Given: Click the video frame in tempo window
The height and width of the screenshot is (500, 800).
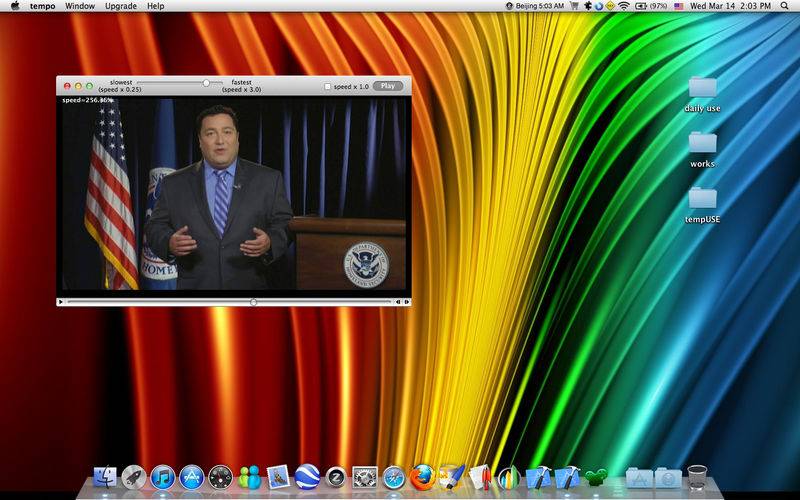Looking at the screenshot, I should [x=234, y=193].
